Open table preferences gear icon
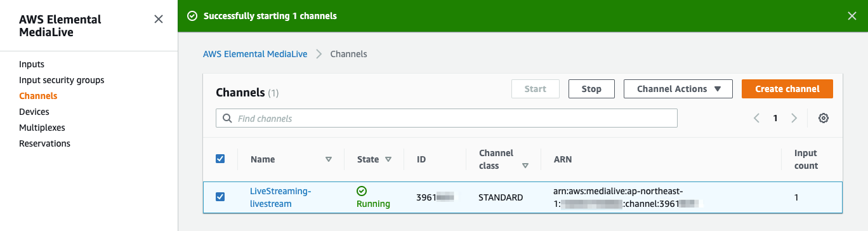Screen dimensions: 868x231 click(824, 118)
